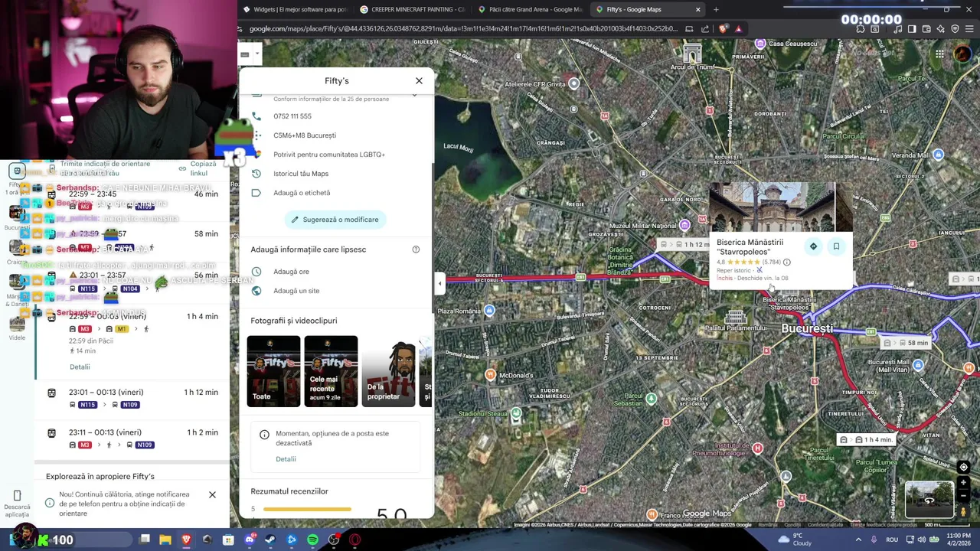Open Istoricul tău Maps

click(301, 174)
